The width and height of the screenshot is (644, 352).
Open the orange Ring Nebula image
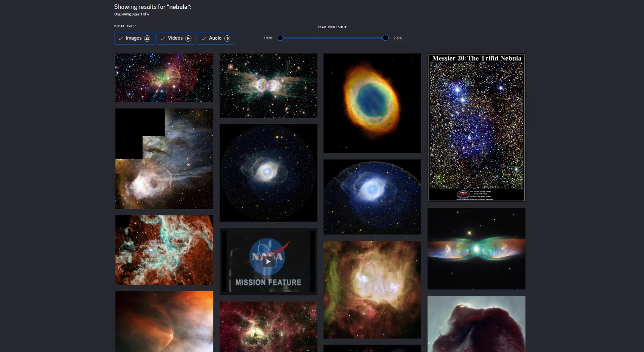[373, 103]
